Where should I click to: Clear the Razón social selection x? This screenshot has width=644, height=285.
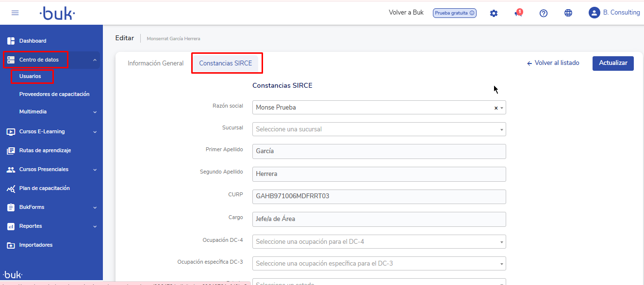[x=495, y=108]
